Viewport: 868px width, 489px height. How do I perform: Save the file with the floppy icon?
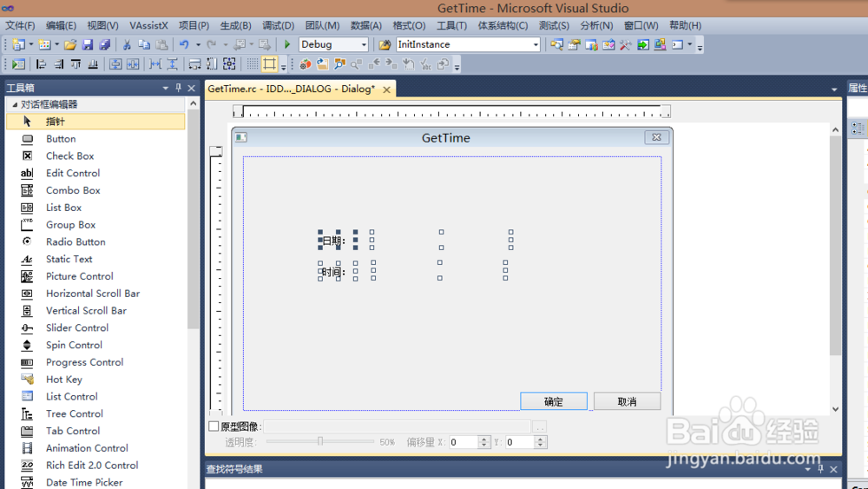click(88, 45)
